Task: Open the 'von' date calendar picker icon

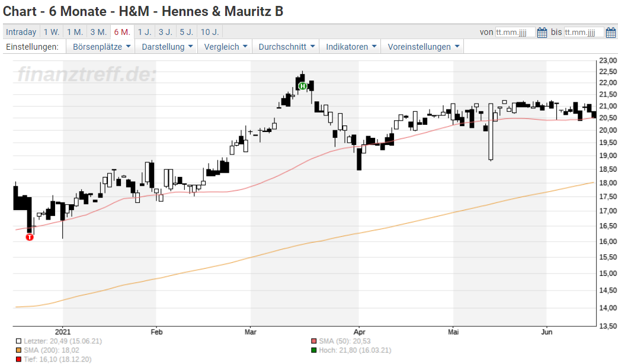Action: click(542, 33)
